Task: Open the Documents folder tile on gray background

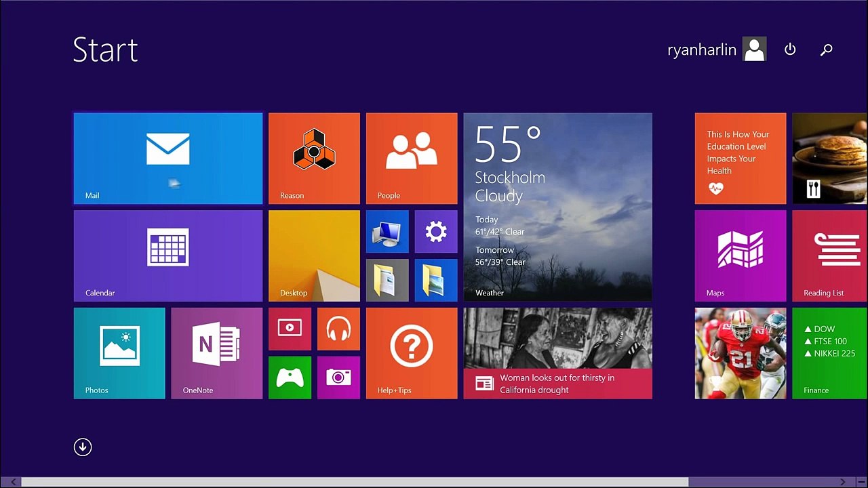Action: 387,280
